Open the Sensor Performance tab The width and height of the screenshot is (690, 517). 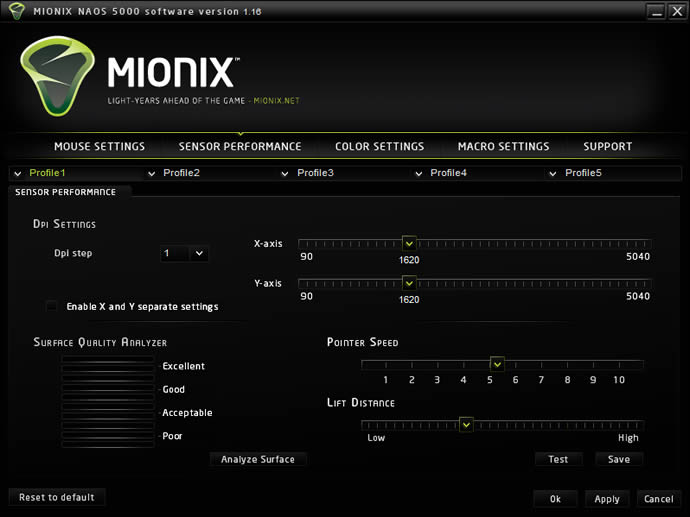point(240,147)
